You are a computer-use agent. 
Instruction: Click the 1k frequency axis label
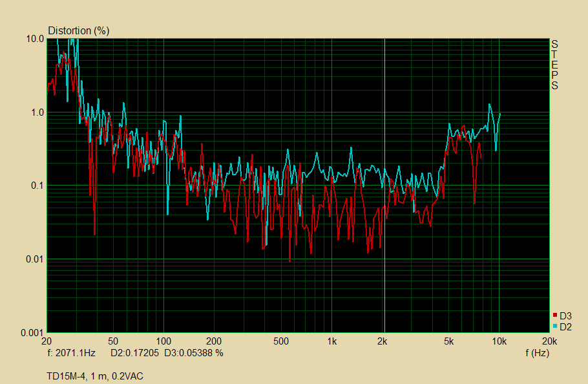tap(332, 341)
